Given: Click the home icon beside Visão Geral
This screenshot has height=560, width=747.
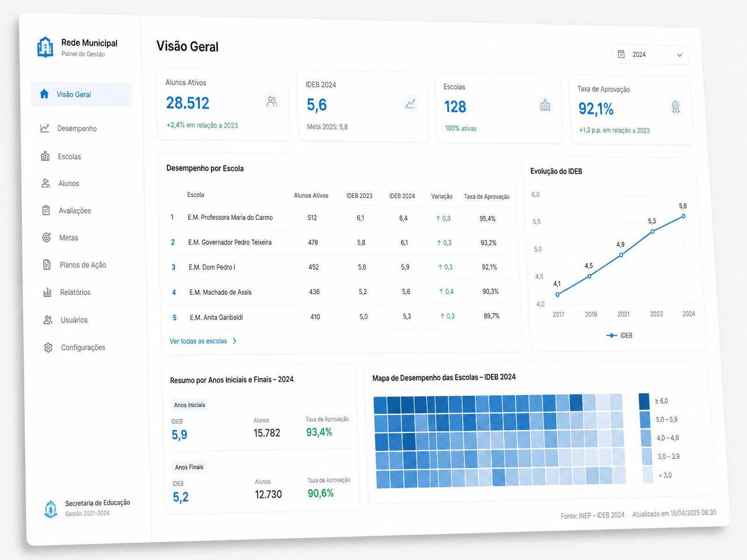Looking at the screenshot, I should (44, 94).
